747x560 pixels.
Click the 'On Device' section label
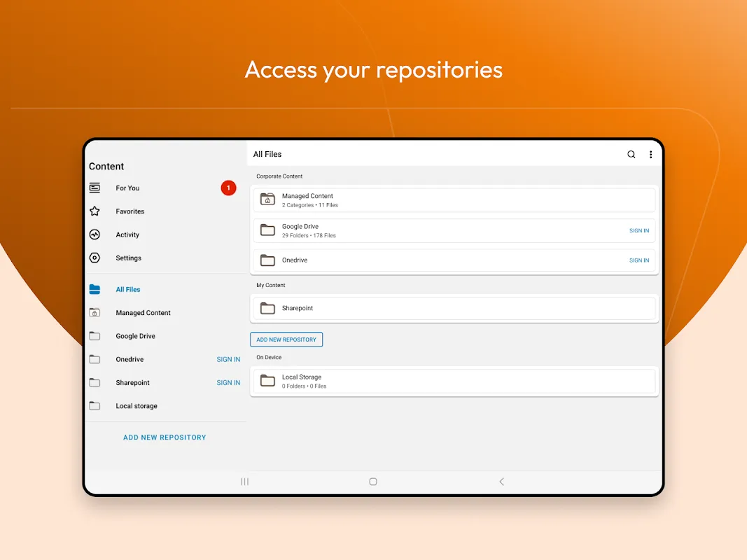(269, 357)
